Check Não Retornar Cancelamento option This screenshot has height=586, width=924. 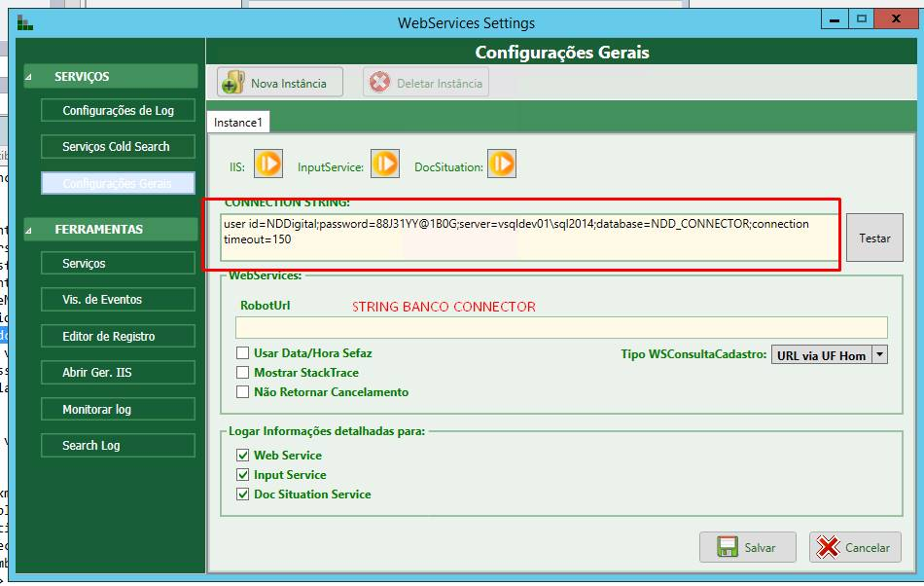pos(243,392)
